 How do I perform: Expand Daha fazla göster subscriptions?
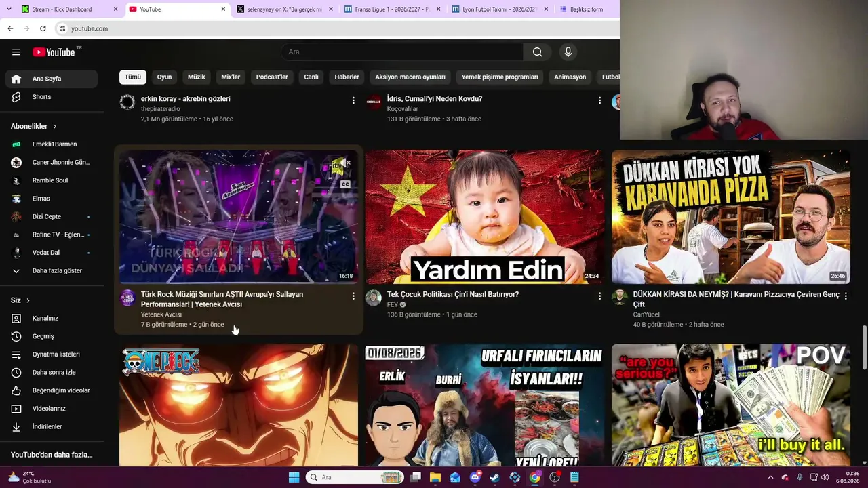pyautogui.click(x=52, y=270)
